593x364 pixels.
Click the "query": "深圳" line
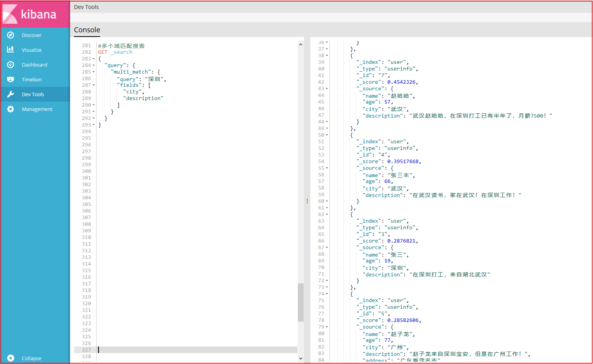click(x=142, y=79)
